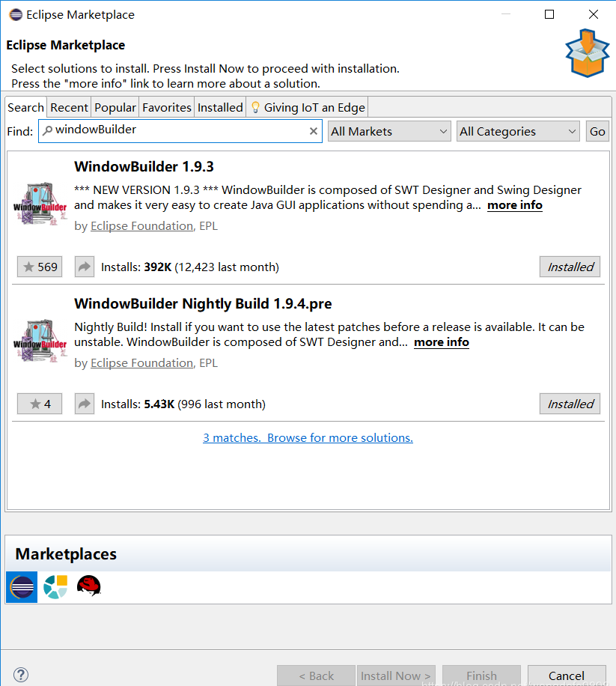
Task: Click the Install Now button
Action: click(x=396, y=676)
